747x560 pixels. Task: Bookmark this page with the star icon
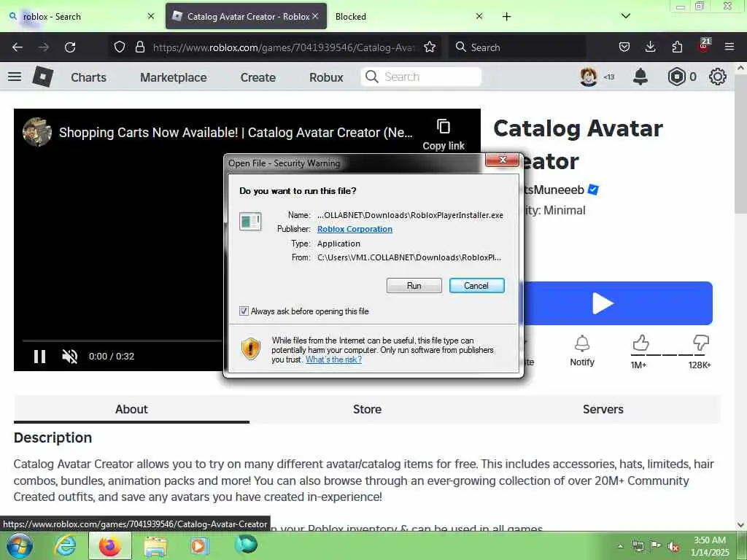[x=429, y=47]
